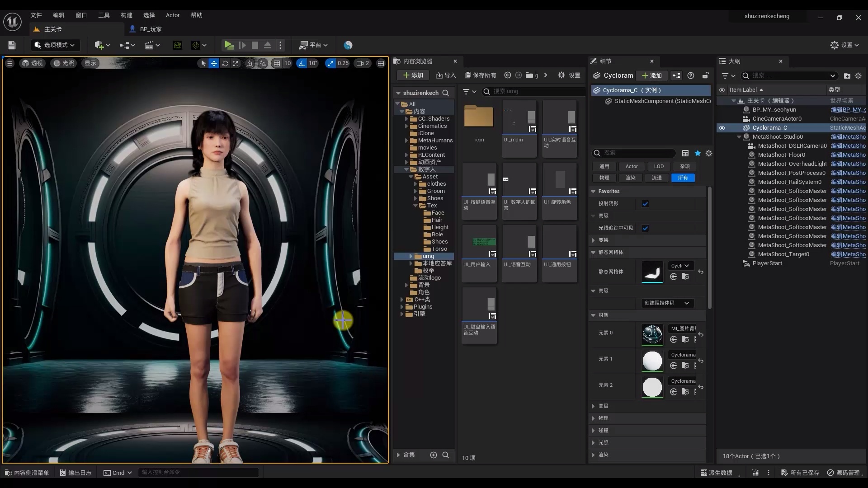Screen dimensions: 868x488
Task: Open the 创建阻挡体积 dropdown
Action: pyautogui.click(x=667, y=303)
